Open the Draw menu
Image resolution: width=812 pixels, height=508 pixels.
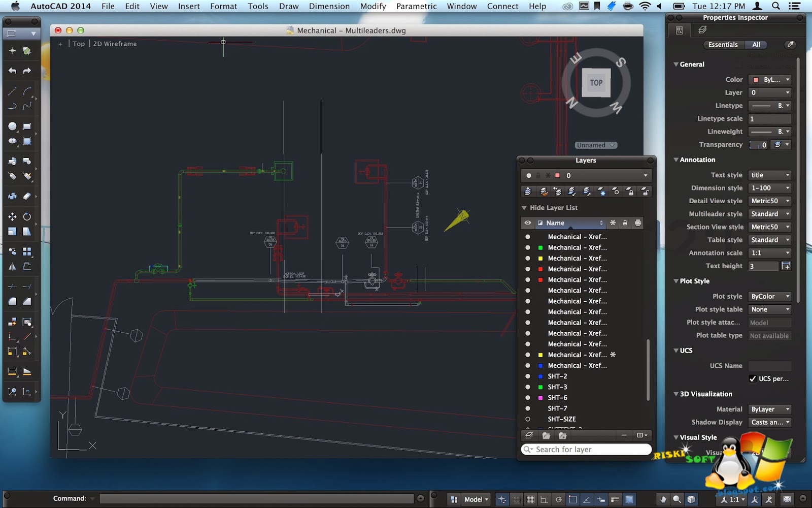pyautogui.click(x=289, y=6)
